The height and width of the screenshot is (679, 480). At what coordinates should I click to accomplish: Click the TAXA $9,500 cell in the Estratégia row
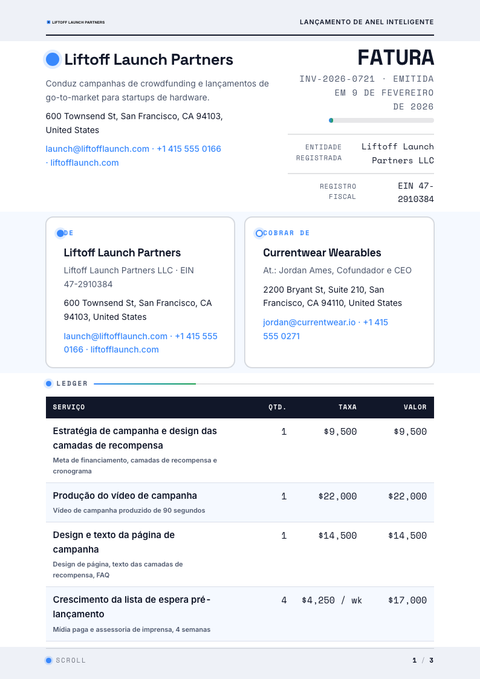click(340, 432)
